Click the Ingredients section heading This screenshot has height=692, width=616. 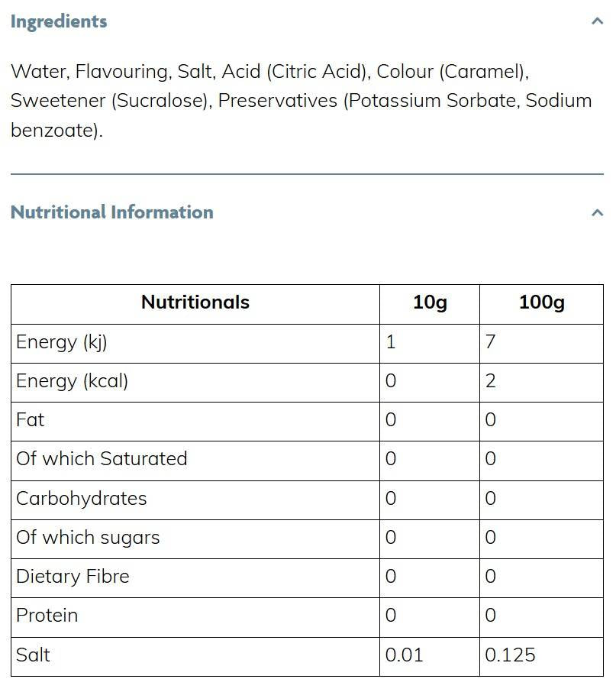tap(59, 21)
